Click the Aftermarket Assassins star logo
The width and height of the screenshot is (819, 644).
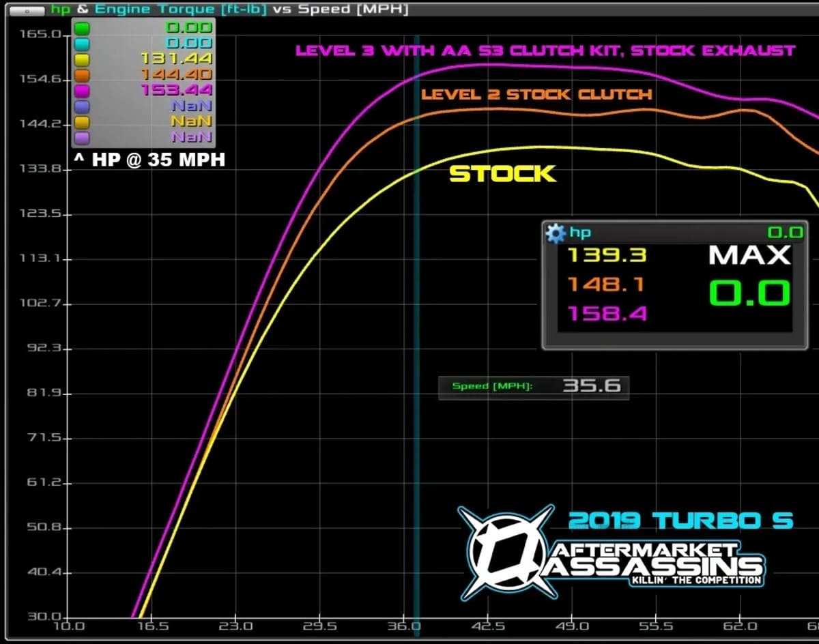(506, 551)
